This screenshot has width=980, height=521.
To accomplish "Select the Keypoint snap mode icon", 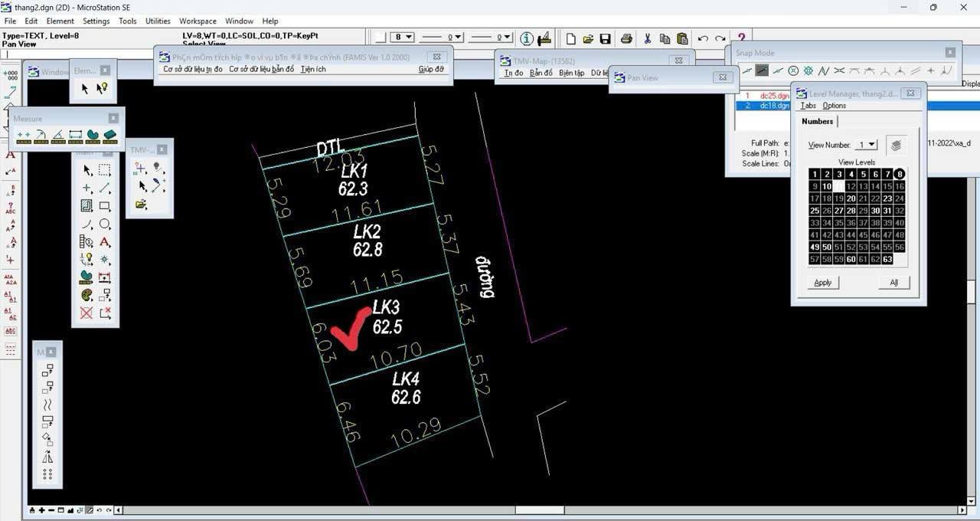I will (x=762, y=70).
